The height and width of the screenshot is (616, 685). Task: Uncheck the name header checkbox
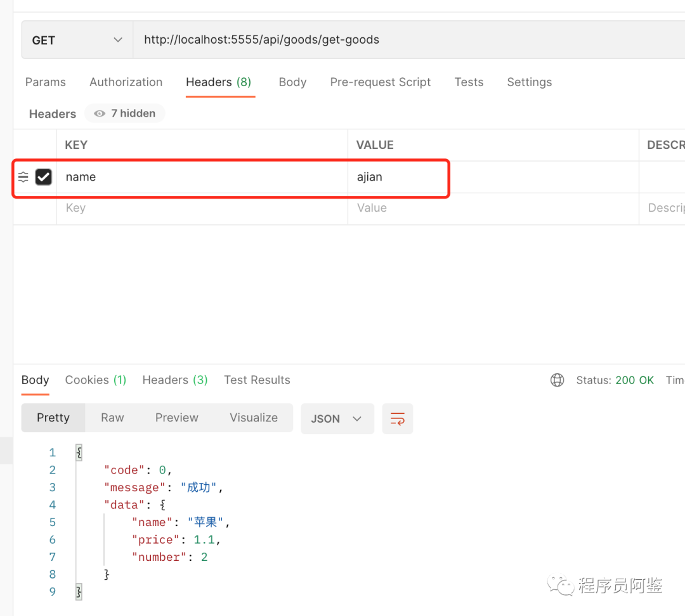pyautogui.click(x=43, y=177)
